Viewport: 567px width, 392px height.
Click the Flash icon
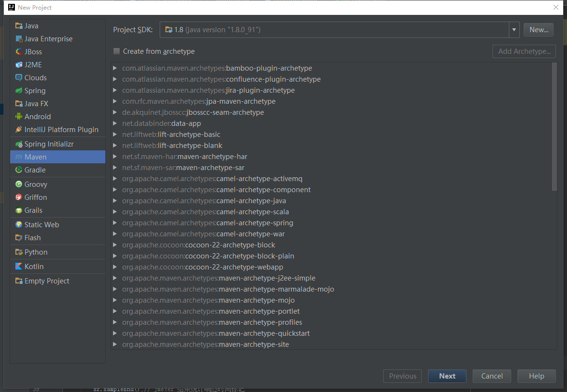(x=19, y=238)
